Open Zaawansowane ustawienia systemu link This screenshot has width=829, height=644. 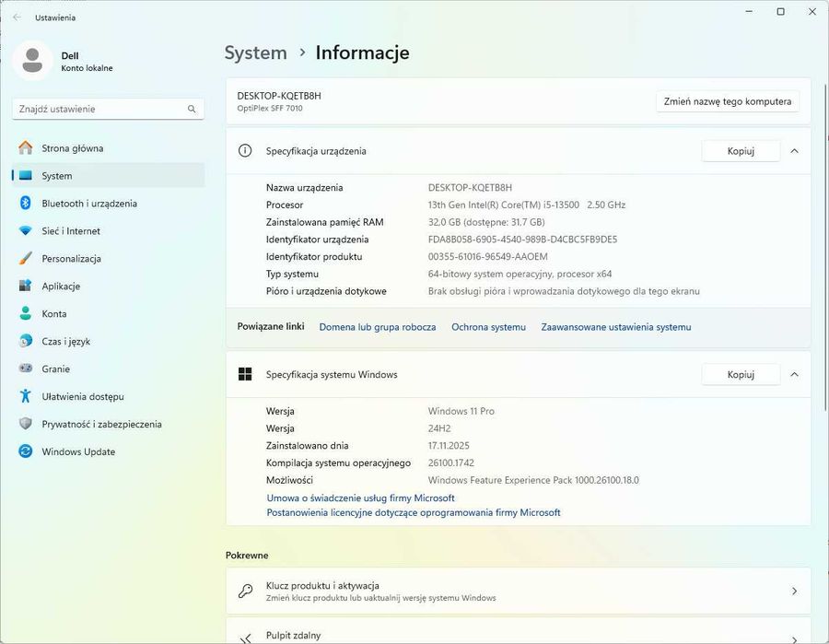click(x=615, y=327)
